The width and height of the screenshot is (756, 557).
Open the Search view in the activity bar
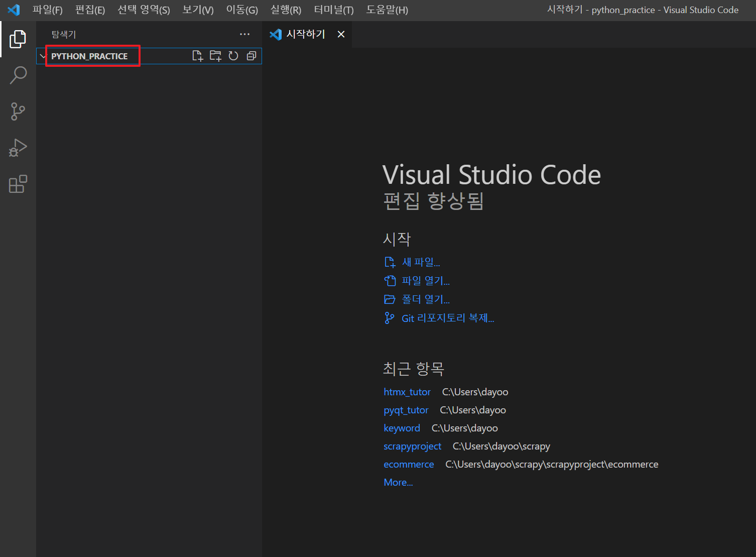18,75
